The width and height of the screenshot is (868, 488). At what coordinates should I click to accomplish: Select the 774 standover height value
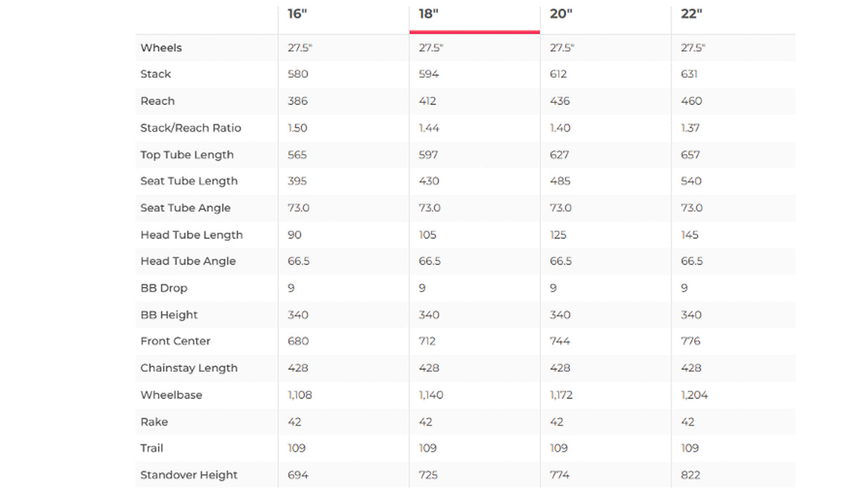point(561,474)
